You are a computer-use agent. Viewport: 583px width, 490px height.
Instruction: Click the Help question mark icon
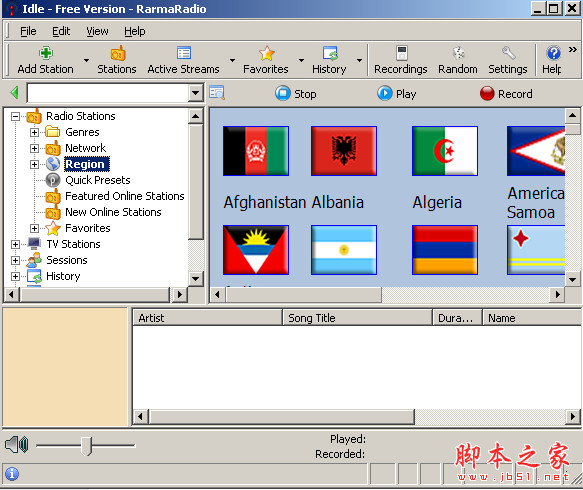(x=553, y=53)
